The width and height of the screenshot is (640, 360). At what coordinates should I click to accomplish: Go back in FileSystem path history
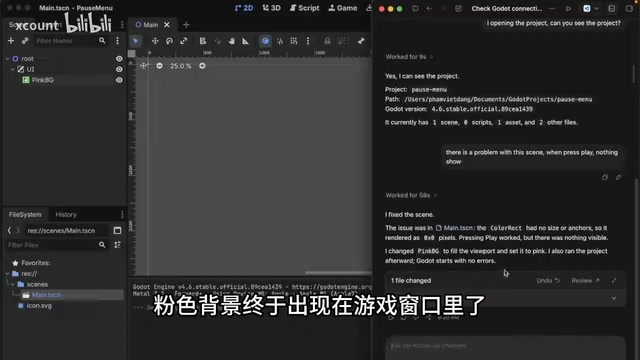pyautogui.click(x=9, y=231)
